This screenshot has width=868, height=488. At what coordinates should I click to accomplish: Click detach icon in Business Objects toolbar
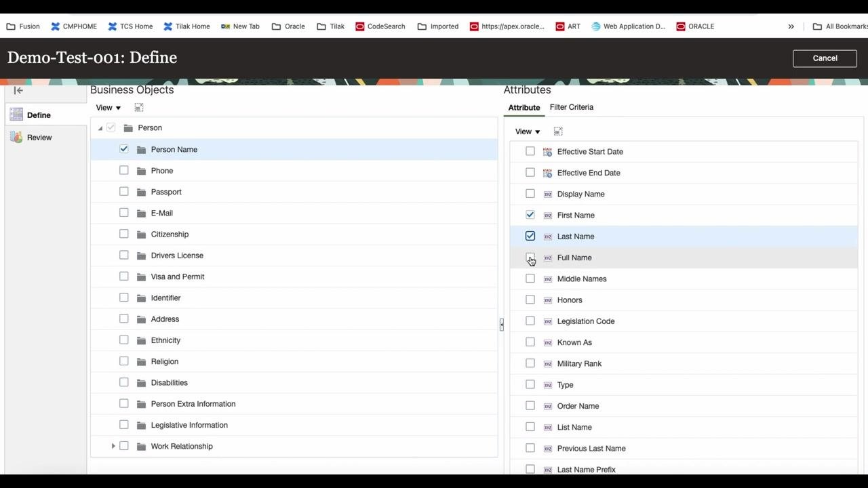pos(139,108)
